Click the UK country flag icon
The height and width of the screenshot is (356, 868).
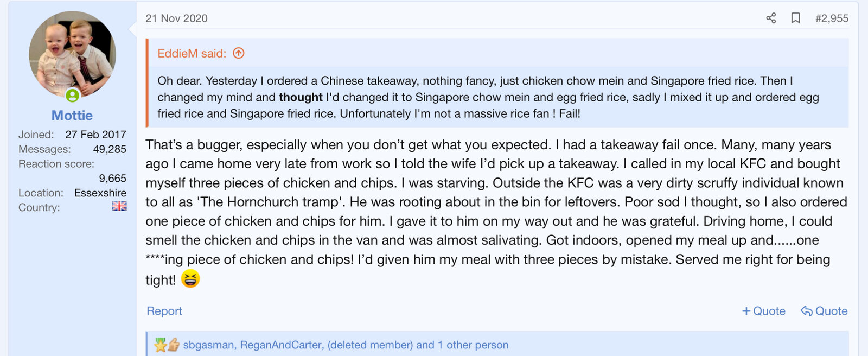[119, 206]
